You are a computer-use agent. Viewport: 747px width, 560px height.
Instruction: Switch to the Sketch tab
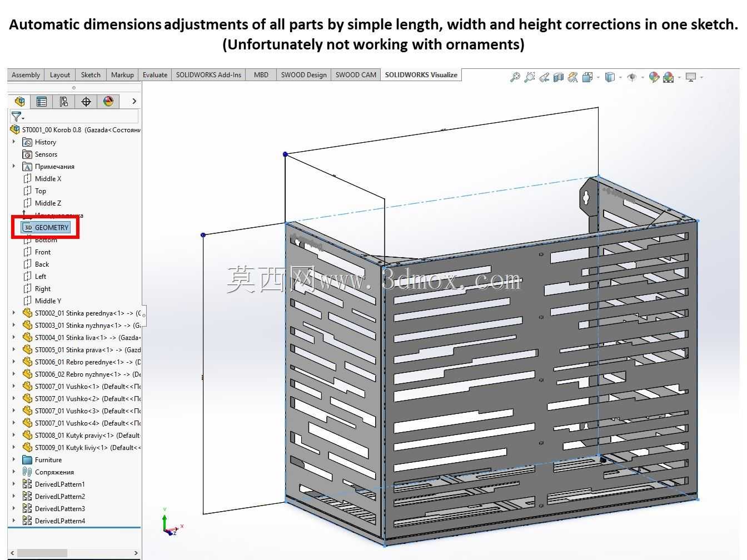click(91, 75)
